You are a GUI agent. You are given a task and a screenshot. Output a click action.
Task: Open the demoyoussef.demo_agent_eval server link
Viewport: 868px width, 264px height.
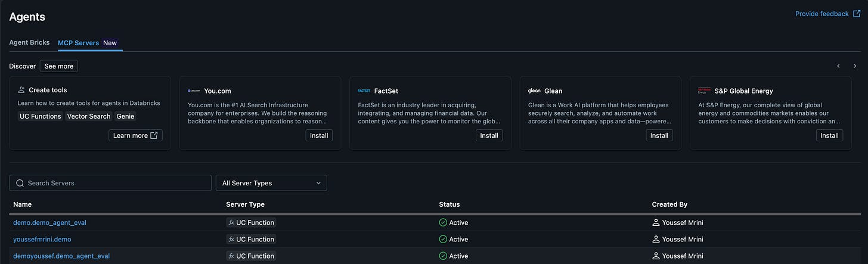pos(61,256)
